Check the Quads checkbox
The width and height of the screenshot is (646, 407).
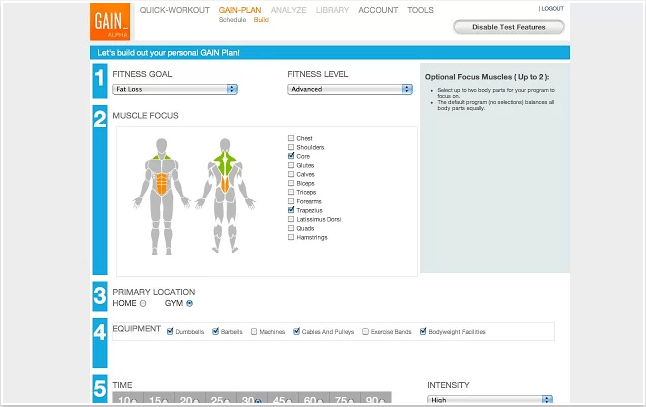coord(291,228)
